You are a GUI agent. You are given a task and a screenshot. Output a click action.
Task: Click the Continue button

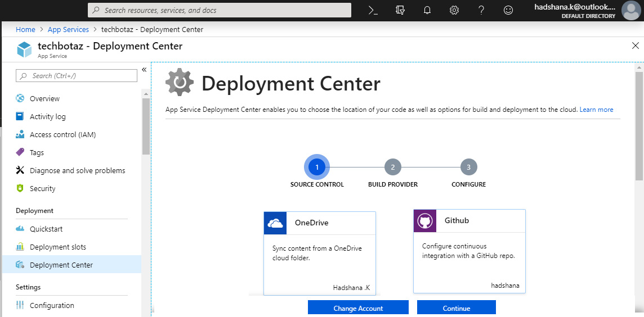[x=457, y=308]
